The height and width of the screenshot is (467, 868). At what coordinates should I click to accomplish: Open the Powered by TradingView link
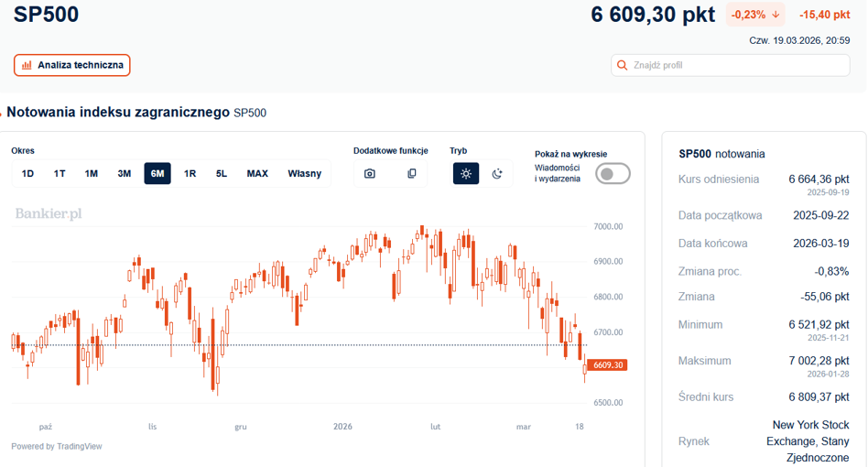(57, 447)
